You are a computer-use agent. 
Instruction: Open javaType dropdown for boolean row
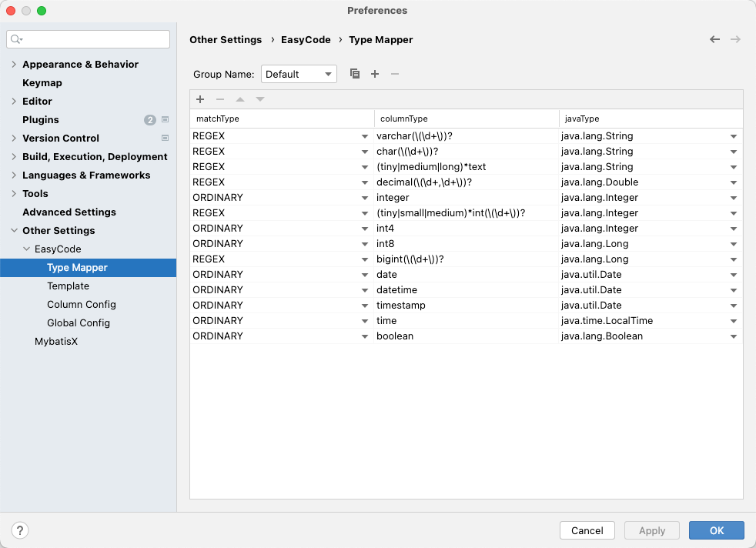734,336
